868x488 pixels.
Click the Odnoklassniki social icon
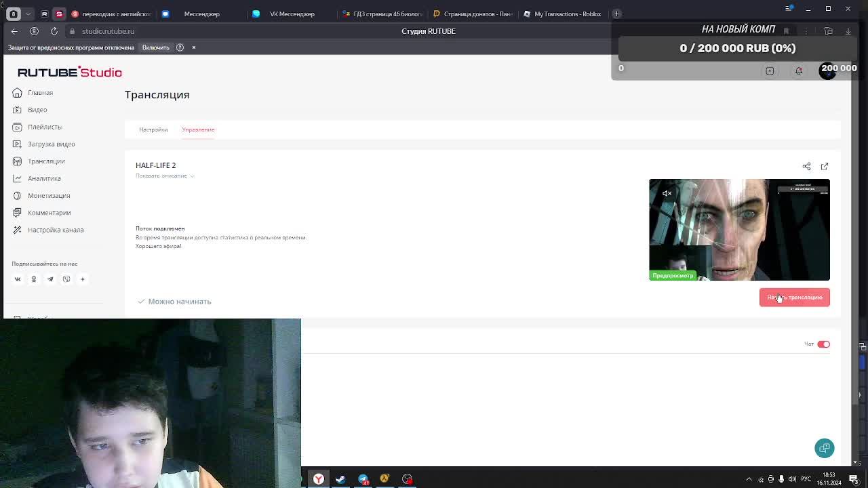point(34,279)
